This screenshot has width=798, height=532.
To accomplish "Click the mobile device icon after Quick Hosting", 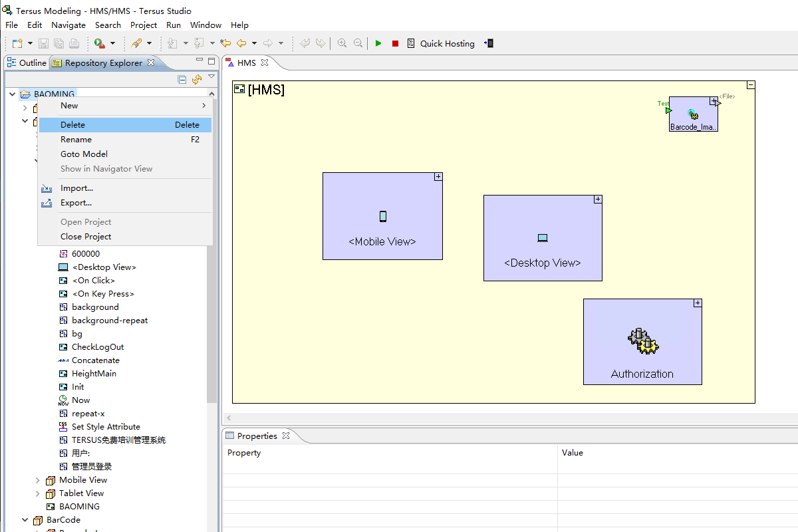I will click(x=489, y=43).
